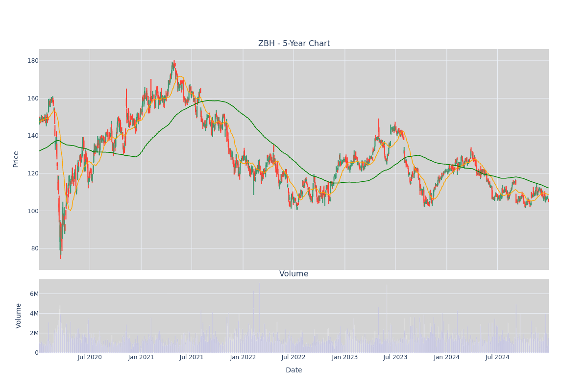Click the 6M volume axis tick
588x392 pixels.
click(34, 294)
